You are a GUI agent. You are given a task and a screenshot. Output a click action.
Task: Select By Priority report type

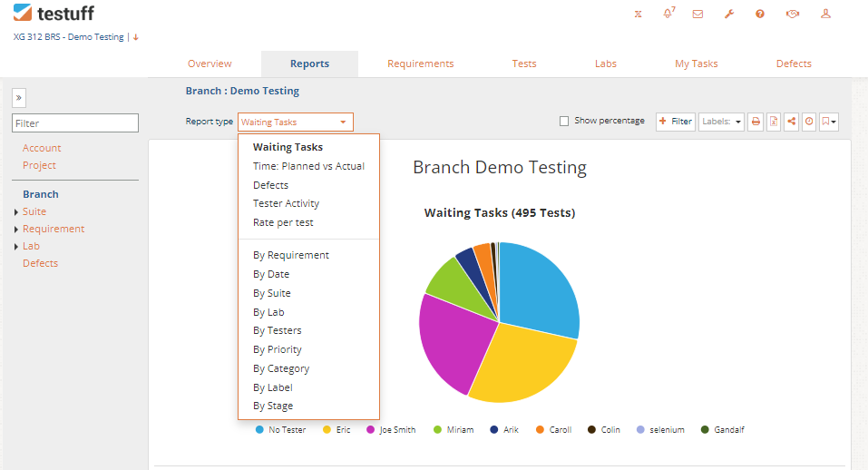[x=278, y=349]
